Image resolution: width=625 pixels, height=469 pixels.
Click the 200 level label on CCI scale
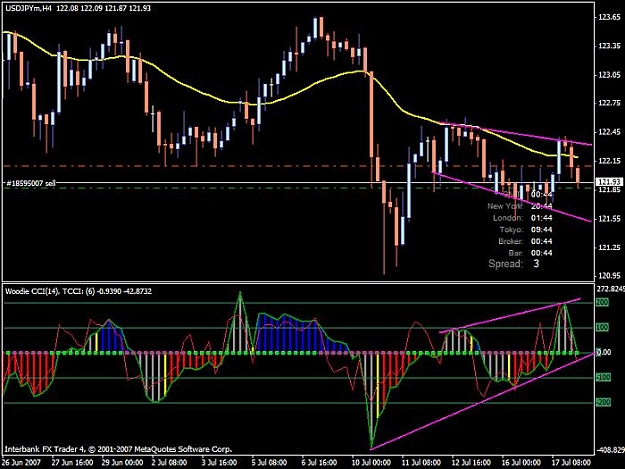pos(602,302)
